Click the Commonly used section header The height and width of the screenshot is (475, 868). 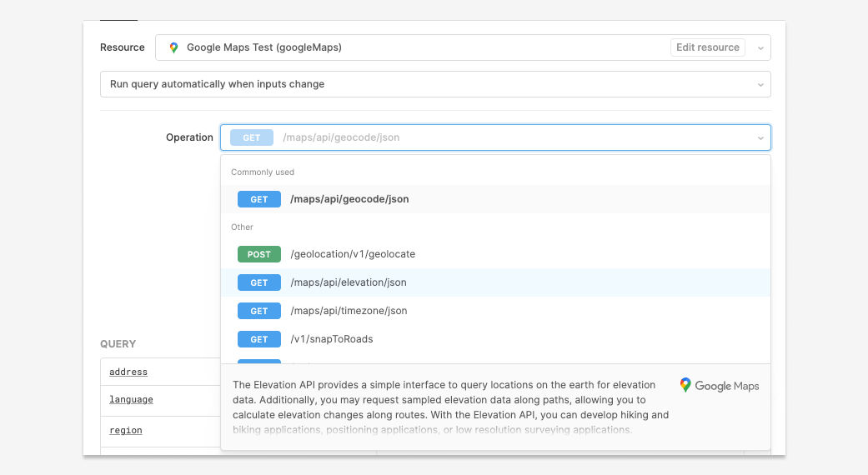[263, 172]
